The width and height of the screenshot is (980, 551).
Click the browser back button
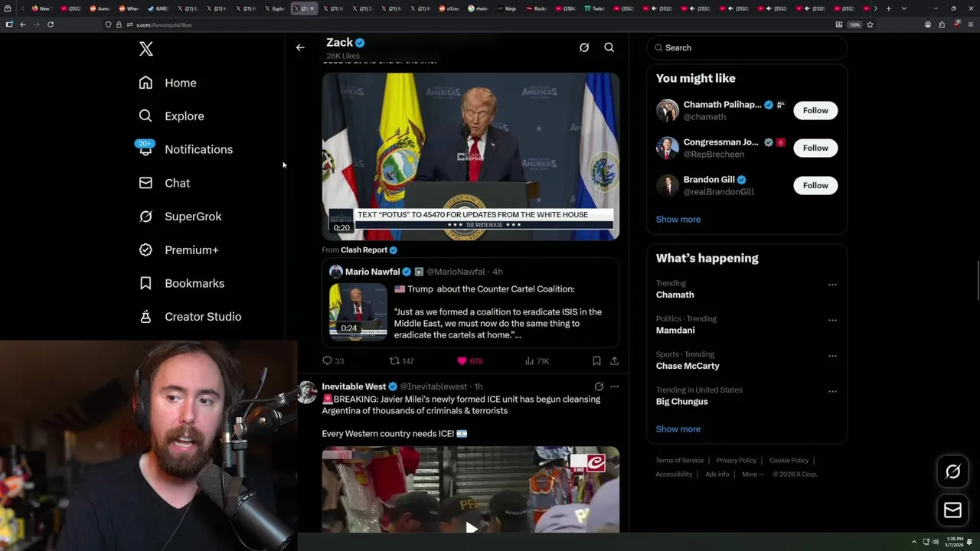23,24
